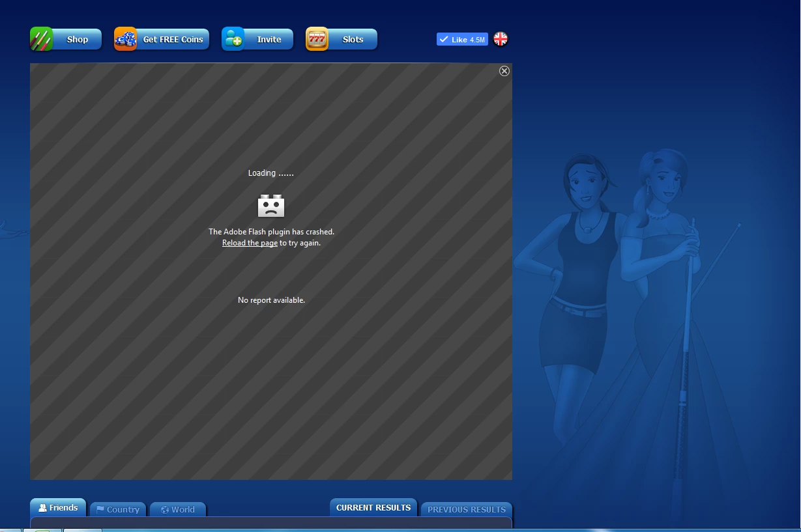The image size is (801, 532).
Task: Click the crashed plugin sad face icon
Action: [x=271, y=206]
